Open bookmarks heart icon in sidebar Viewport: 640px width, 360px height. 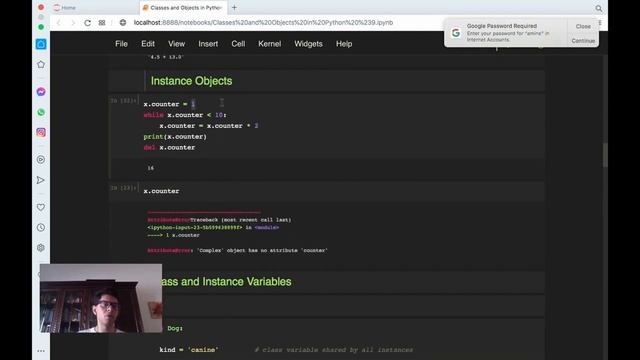(41, 207)
